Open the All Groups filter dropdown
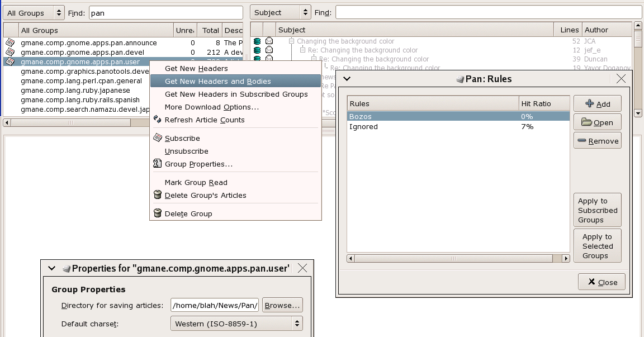This screenshot has width=644, height=337. [x=34, y=13]
